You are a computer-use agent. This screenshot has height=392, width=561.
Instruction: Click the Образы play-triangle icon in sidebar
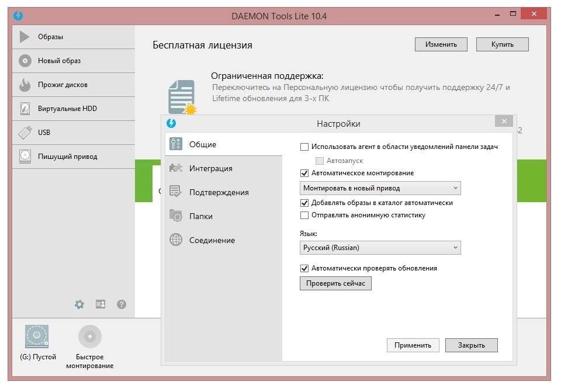[x=25, y=37]
